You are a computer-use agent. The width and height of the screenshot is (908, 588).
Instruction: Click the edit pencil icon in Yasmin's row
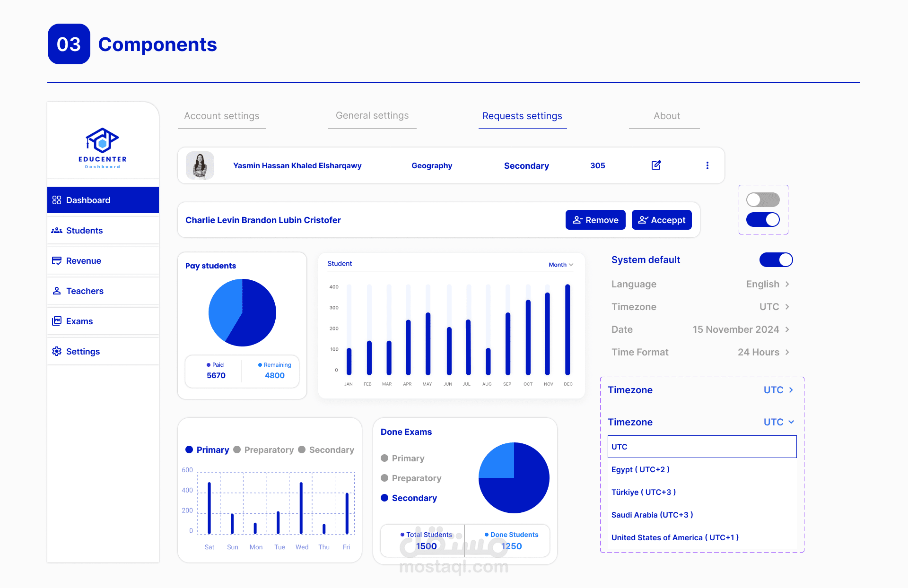pos(656,165)
